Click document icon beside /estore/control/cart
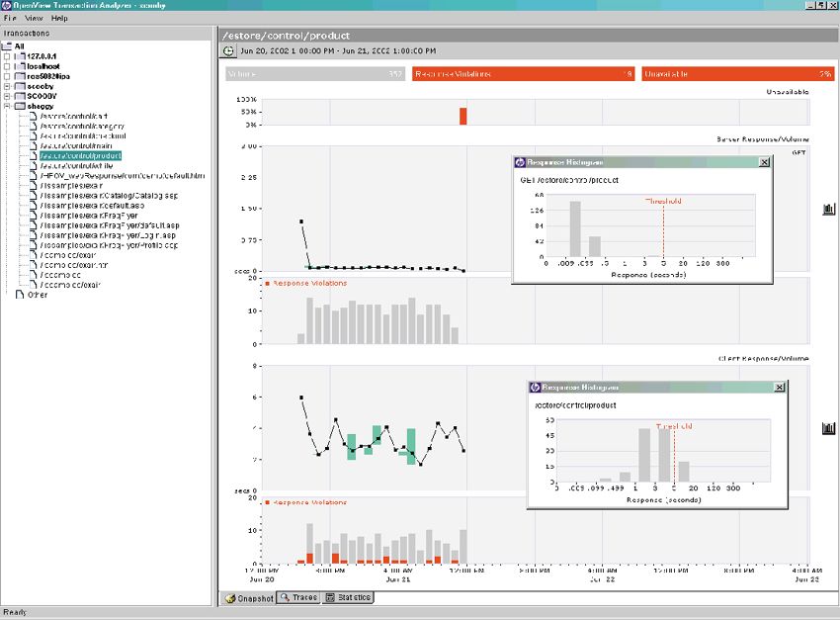The height and width of the screenshot is (620, 840). coord(34,117)
